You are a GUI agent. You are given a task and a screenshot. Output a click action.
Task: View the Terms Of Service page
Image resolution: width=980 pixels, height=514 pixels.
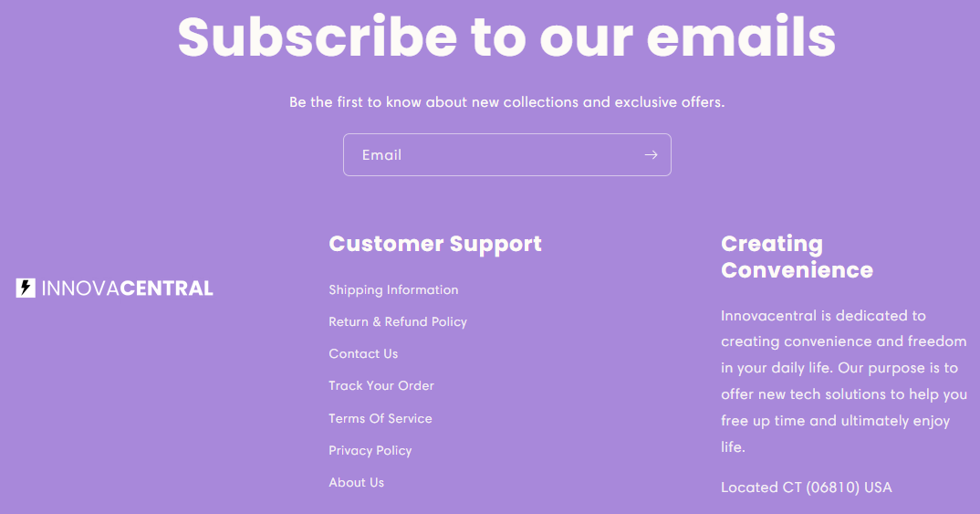point(380,418)
